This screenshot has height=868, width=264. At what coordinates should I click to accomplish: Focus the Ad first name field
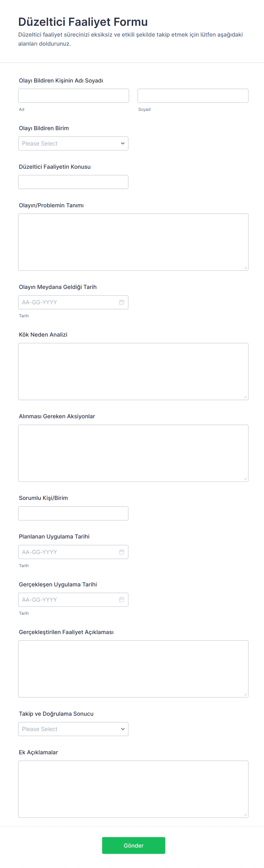pos(74,96)
